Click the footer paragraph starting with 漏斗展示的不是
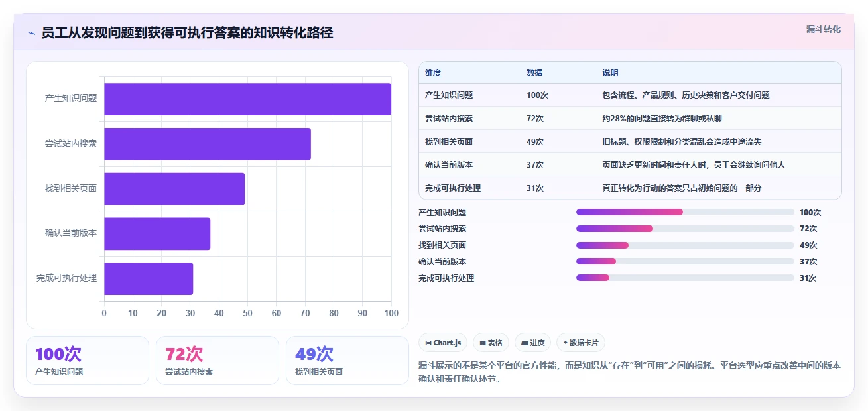 (630, 372)
